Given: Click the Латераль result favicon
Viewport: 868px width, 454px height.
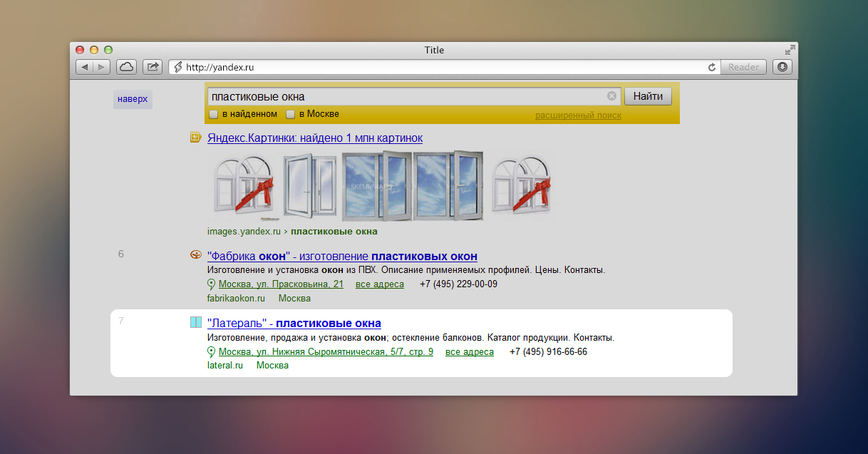Looking at the screenshot, I should (196, 322).
